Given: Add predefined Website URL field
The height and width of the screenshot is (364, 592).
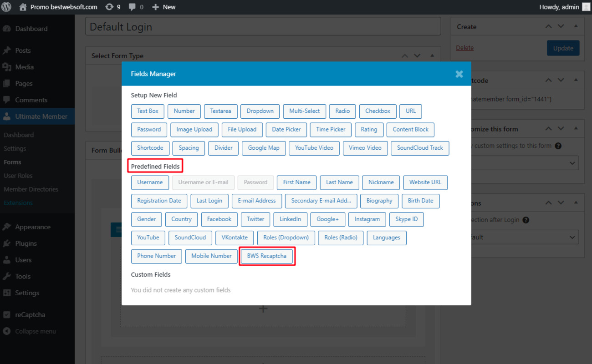Looking at the screenshot, I should (x=425, y=182).
